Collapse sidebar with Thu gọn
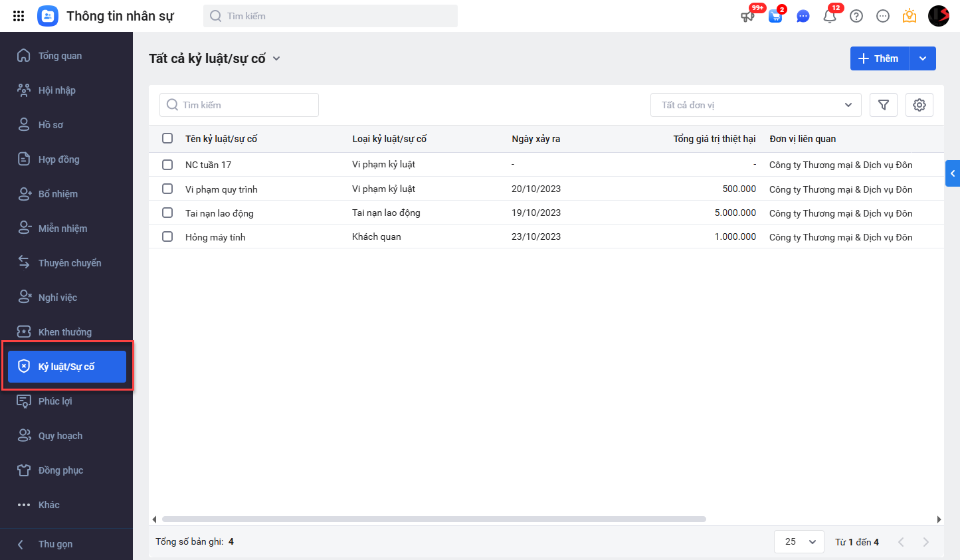 click(55, 544)
